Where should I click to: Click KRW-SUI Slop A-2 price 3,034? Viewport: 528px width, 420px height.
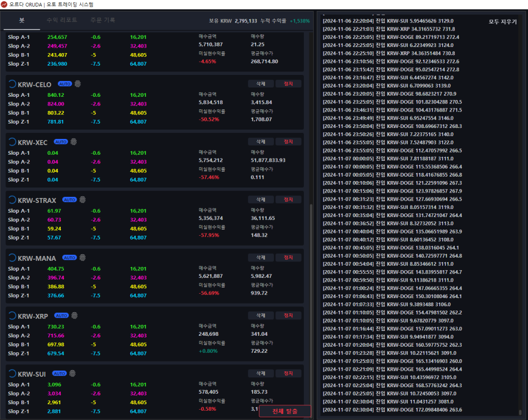54,393
